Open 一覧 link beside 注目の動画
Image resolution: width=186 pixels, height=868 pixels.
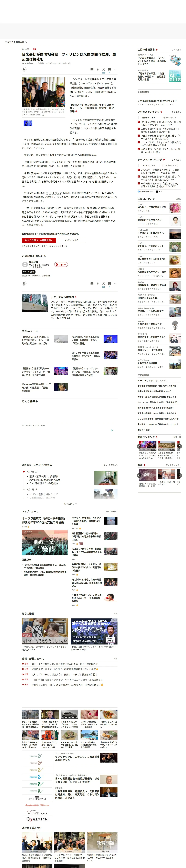pos(116,614)
